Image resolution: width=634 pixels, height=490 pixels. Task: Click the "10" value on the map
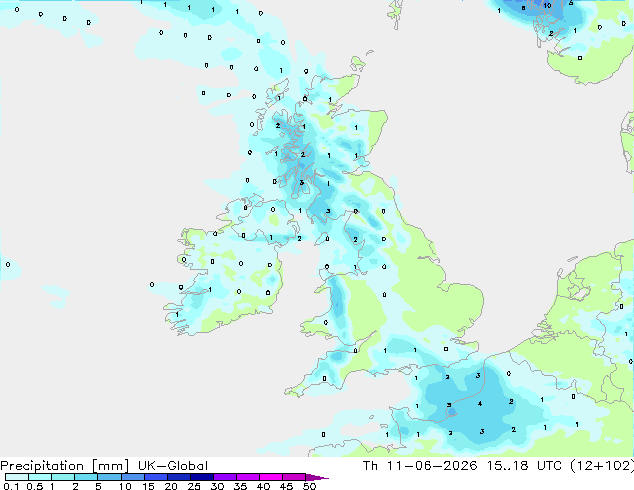547,6
